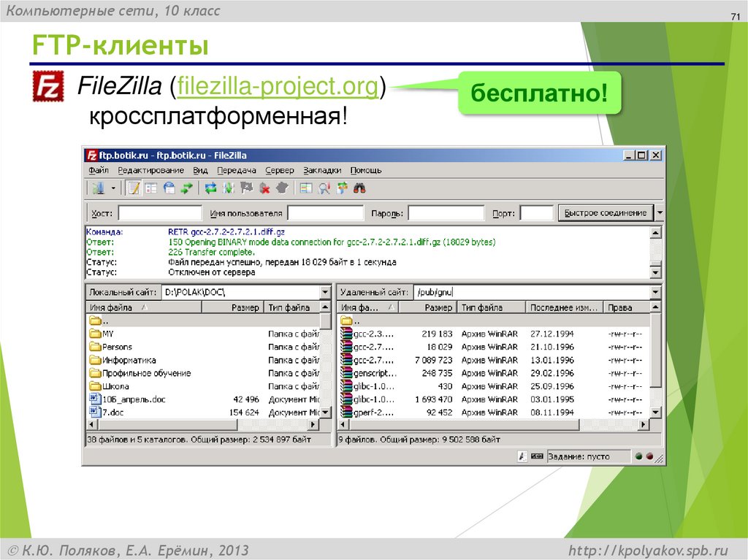Open the Редактирование menu
The width and height of the screenshot is (748, 560).
pos(150,170)
